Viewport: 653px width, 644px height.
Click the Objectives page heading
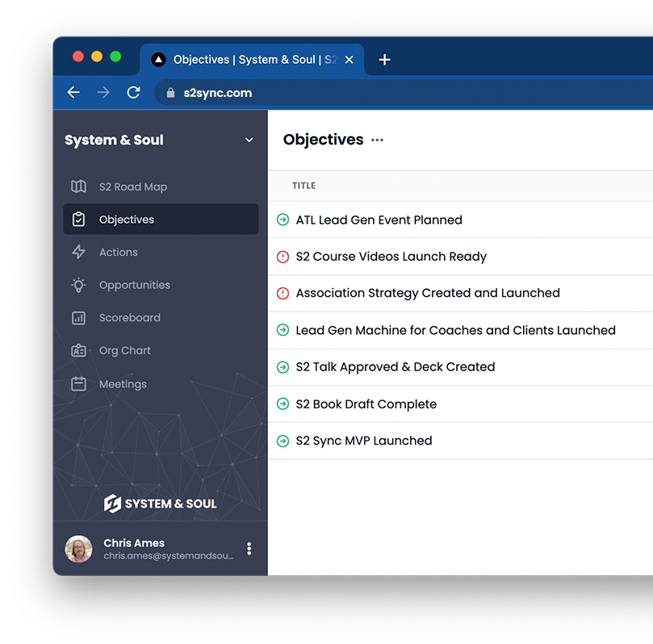click(323, 140)
